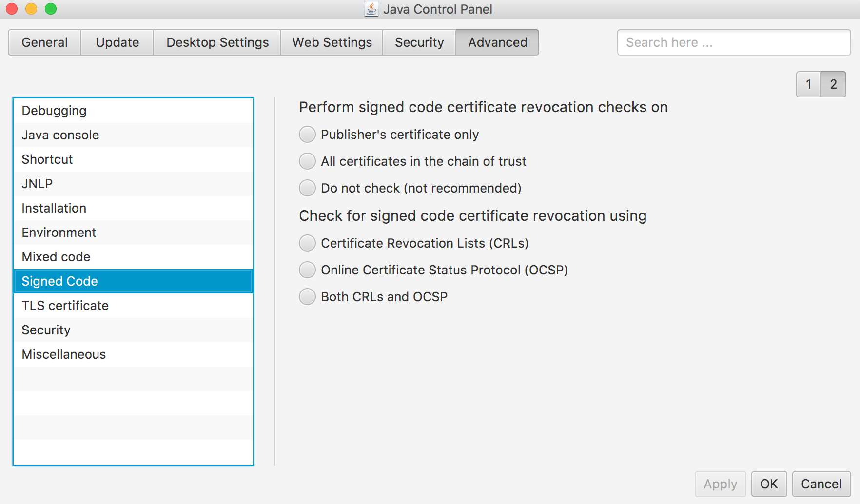Image resolution: width=860 pixels, height=504 pixels.
Task: Open the Web Settings tab
Action: [332, 42]
